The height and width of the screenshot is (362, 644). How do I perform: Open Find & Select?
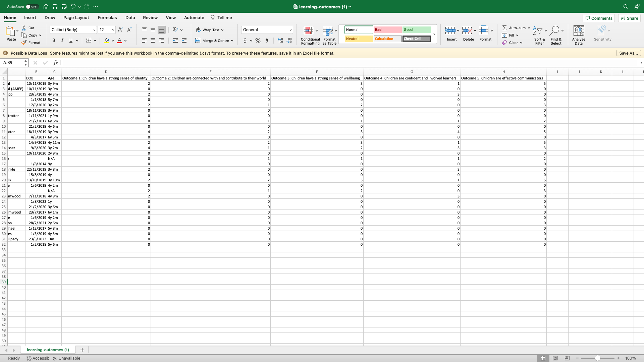point(556,35)
